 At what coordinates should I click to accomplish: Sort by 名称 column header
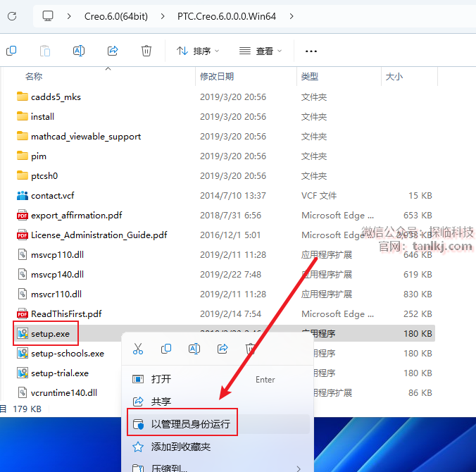click(34, 76)
